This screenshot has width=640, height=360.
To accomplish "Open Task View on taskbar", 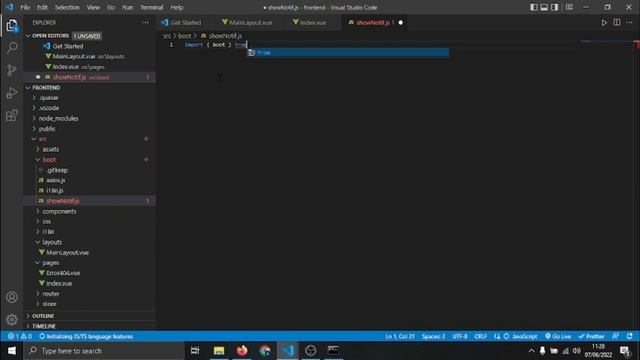I will coord(195,351).
